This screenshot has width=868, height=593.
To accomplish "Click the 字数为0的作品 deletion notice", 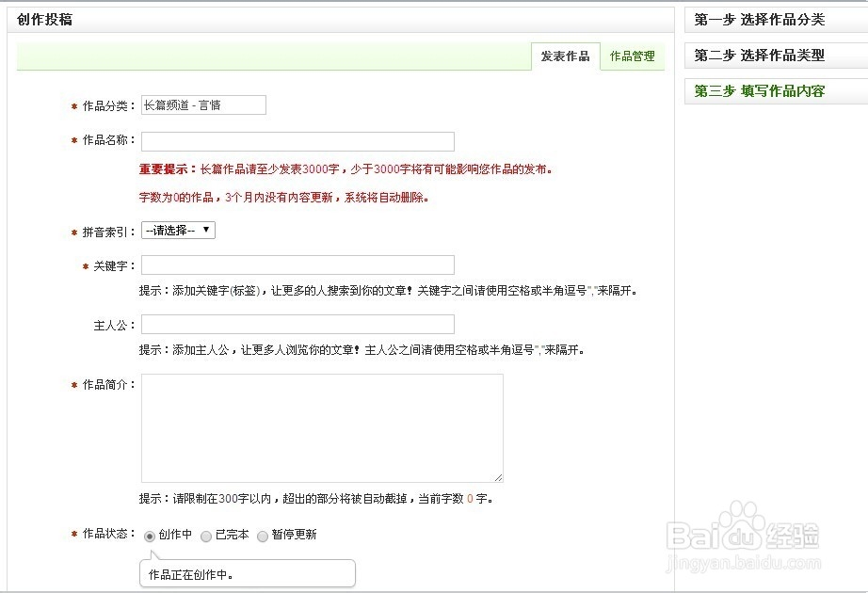I will pyautogui.click(x=283, y=198).
